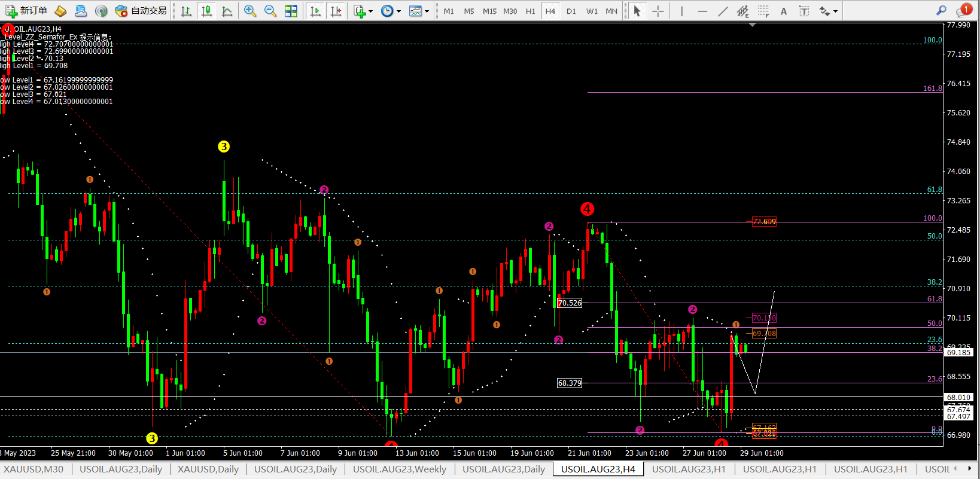Click the 1 Jun 01:00 time label
980x479 pixels.
pyautogui.click(x=185, y=453)
